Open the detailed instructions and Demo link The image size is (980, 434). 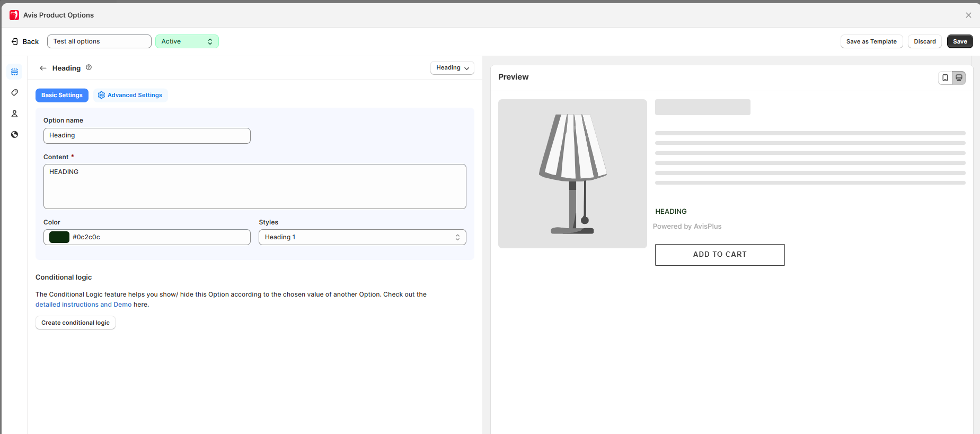[x=83, y=305]
